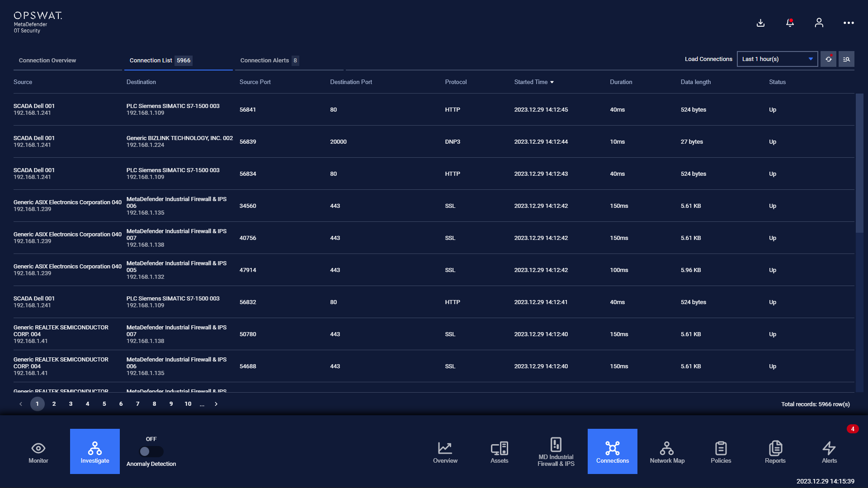This screenshot has width=868, height=488.
Task: Open the three-dot more menu
Action: 849,23
